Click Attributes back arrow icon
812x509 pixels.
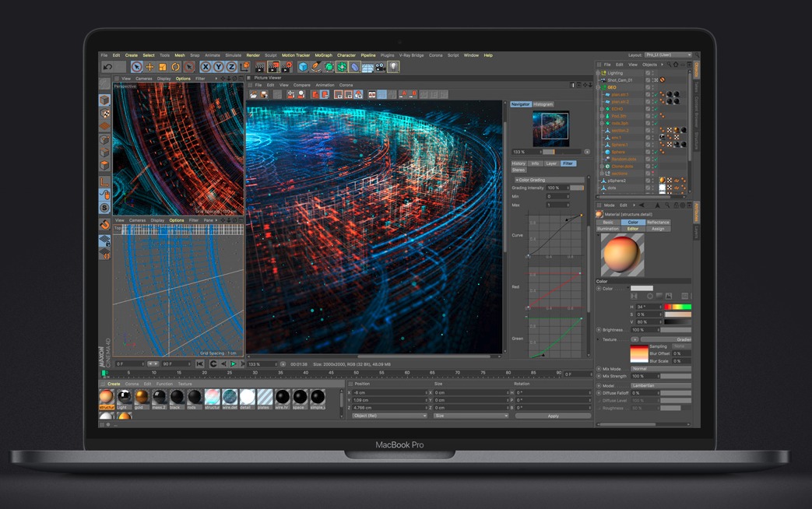641,205
